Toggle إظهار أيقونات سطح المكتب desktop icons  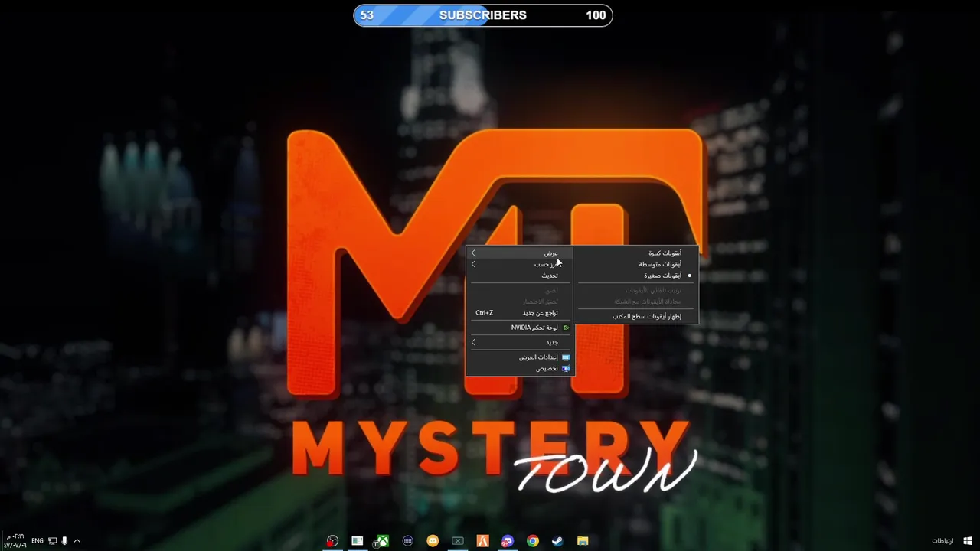click(636, 316)
